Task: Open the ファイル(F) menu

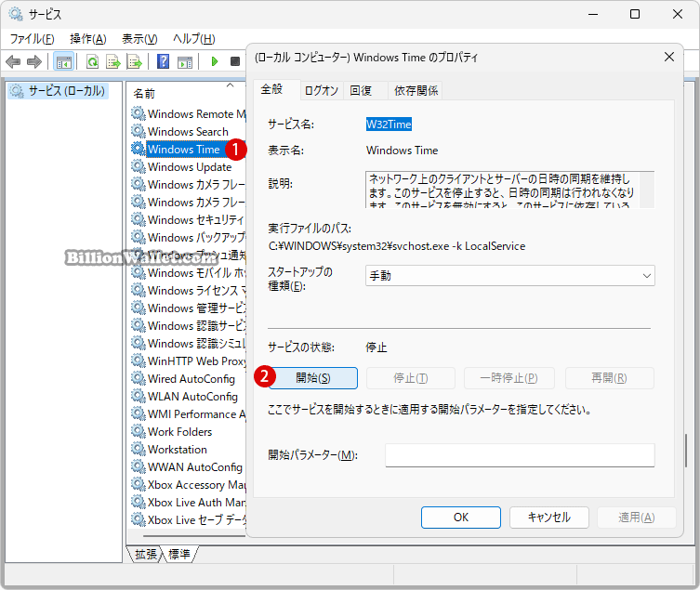Action: (x=33, y=39)
